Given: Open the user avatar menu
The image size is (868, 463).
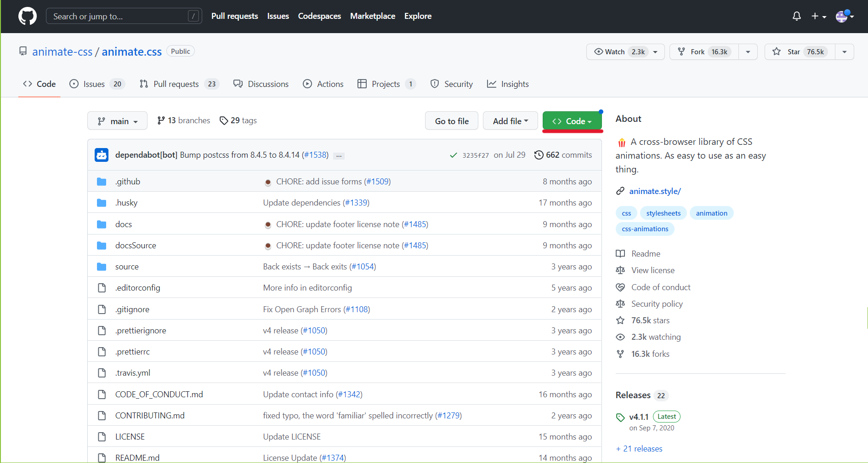Looking at the screenshot, I should [x=845, y=16].
